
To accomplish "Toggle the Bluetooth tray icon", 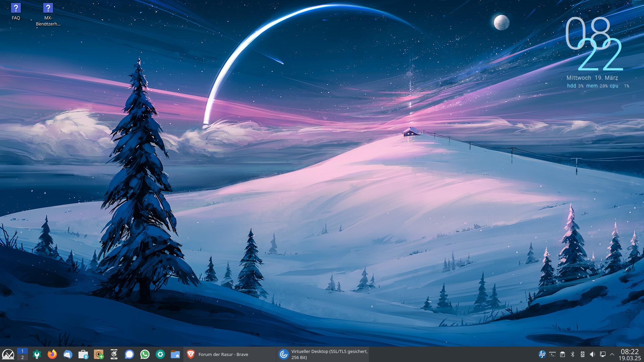I will click(x=573, y=354).
